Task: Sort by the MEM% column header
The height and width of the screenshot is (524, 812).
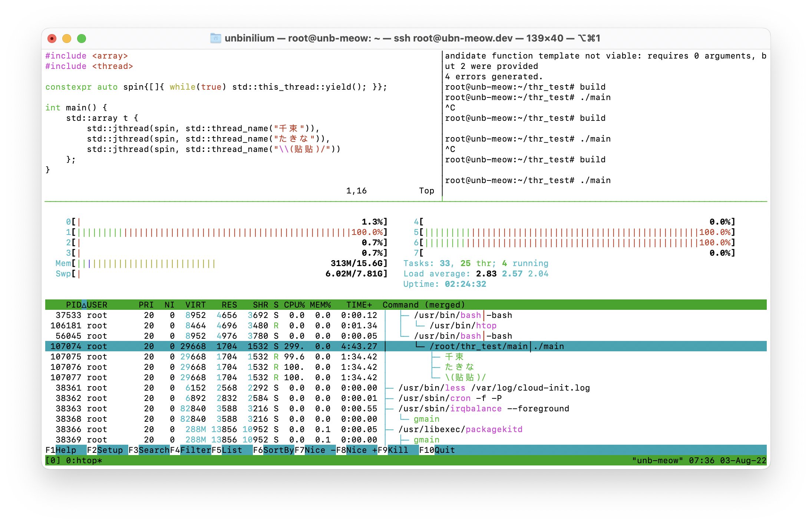Action: click(320, 305)
